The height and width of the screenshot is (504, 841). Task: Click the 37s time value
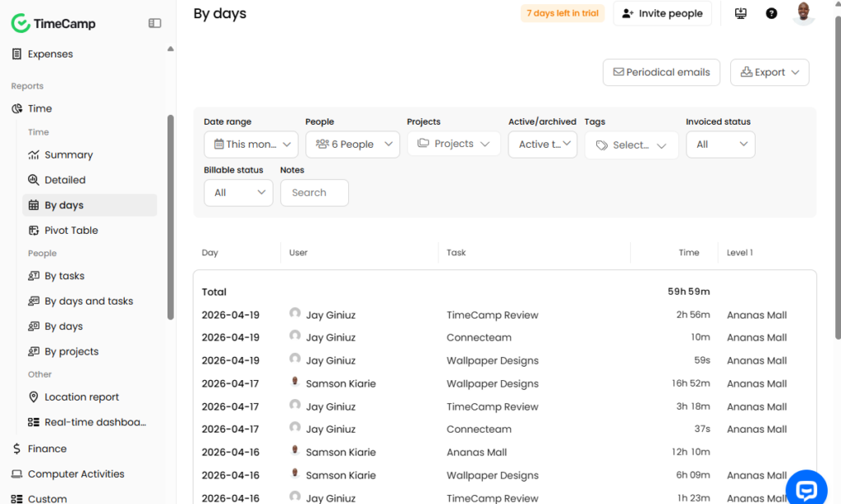tap(702, 429)
